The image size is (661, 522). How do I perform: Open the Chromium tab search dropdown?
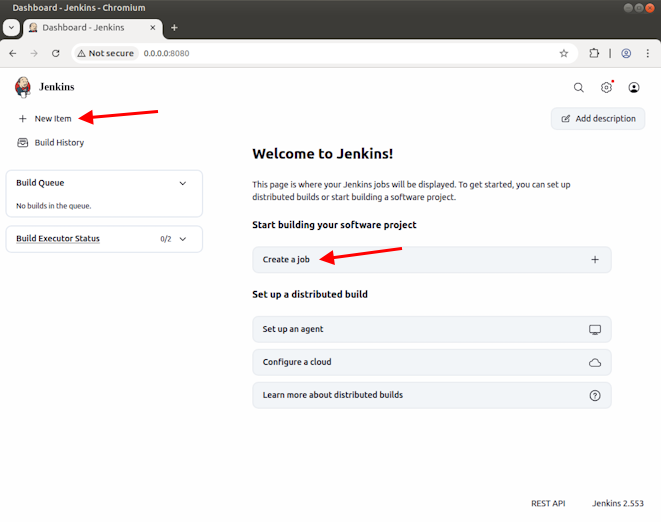pos(12,28)
